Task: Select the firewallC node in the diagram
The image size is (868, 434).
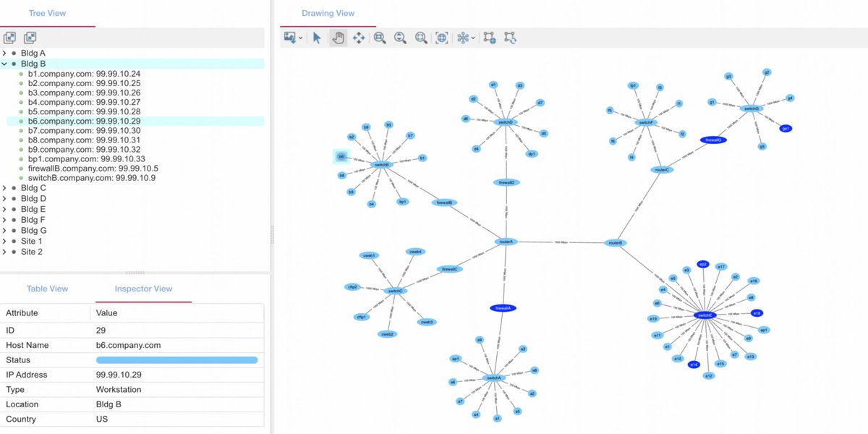Action: (450, 269)
